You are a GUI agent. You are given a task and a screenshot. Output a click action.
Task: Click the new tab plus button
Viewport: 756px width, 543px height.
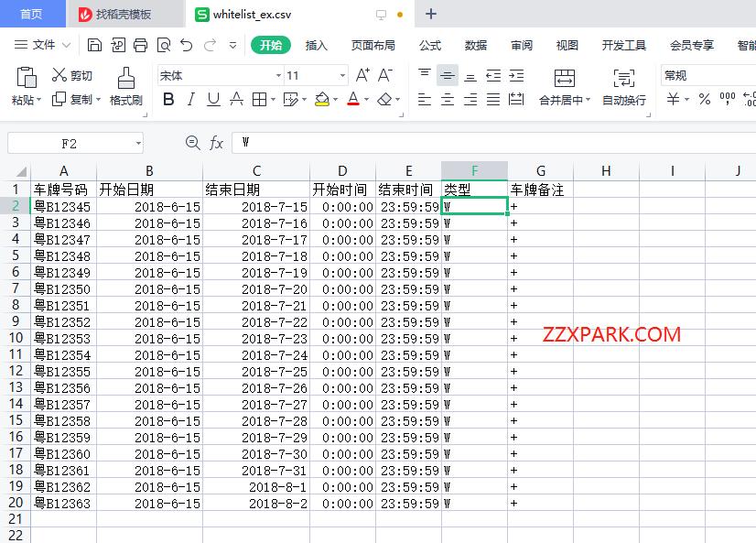431,14
